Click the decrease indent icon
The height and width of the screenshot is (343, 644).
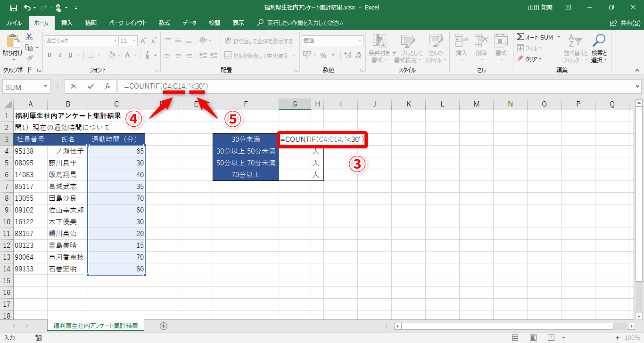click(x=203, y=55)
